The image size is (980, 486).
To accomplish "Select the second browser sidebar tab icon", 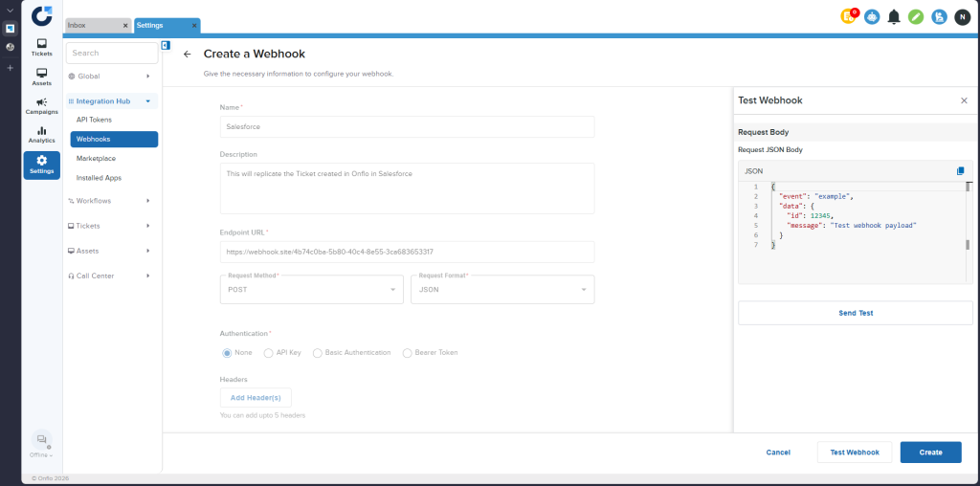I will [x=10, y=47].
